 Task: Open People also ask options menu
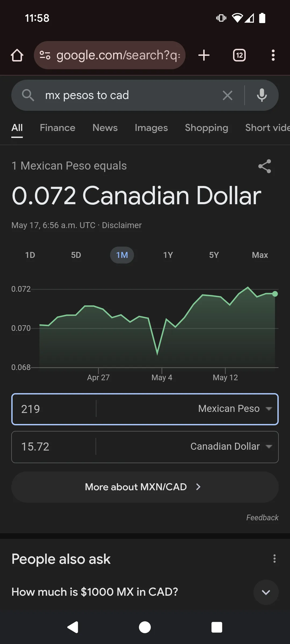274,559
